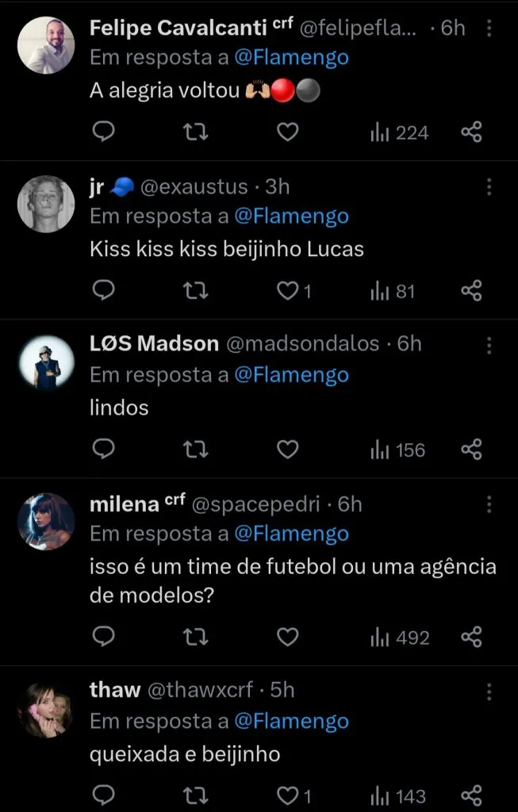Share thaw's "queixada e beijinho" tweet
Image resolution: width=518 pixels, height=812 pixels.
471,795
